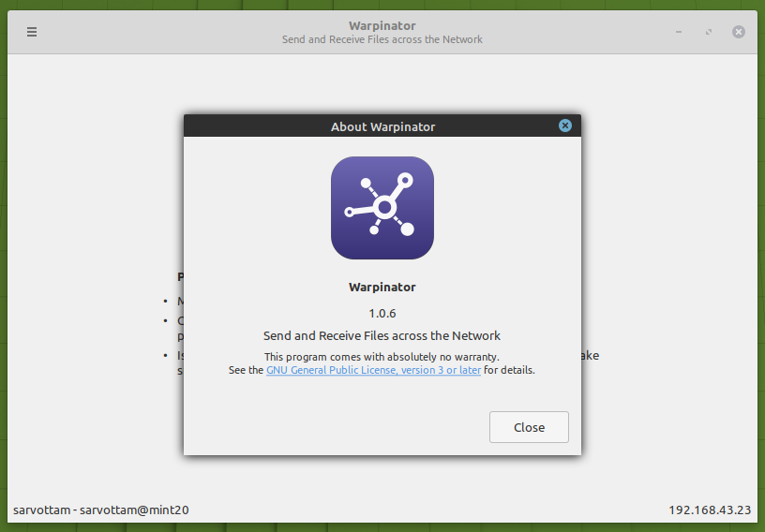Close the About Warpinator dialog with X
Image resolution: width=765 pixels, height=532 pixels.
point(565,126)
